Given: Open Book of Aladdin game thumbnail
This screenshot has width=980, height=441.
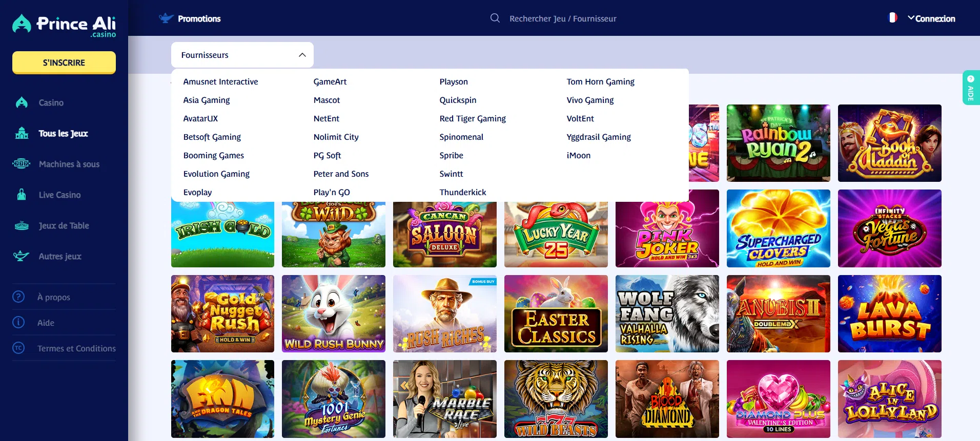Looking at the screenshot, I should coord(889,143).
